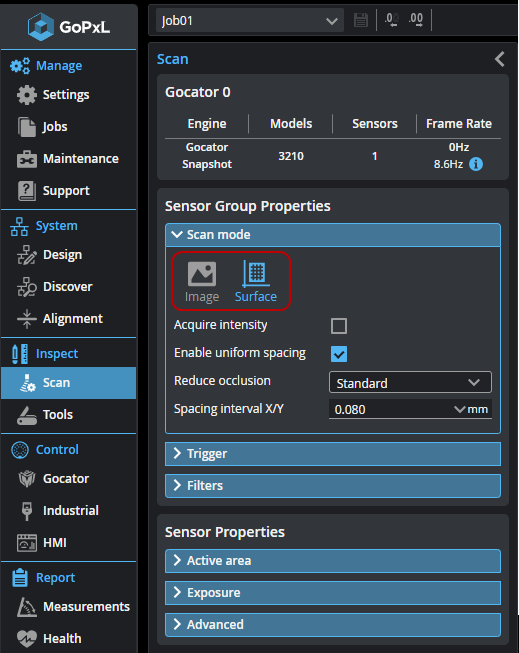Screen dimensions: 519x653
Task: Click the increase decimal places icon
Action: coord(416,20)
